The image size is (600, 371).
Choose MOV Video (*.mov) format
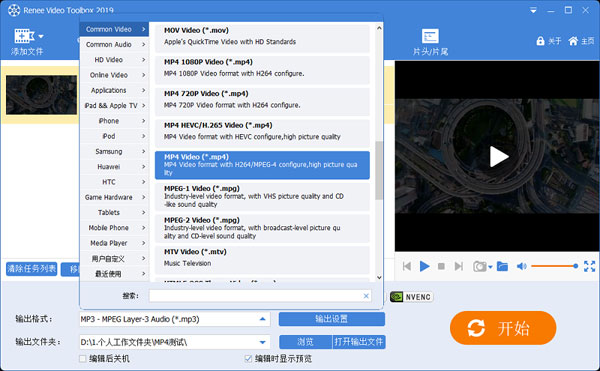[x=262, y=38]
